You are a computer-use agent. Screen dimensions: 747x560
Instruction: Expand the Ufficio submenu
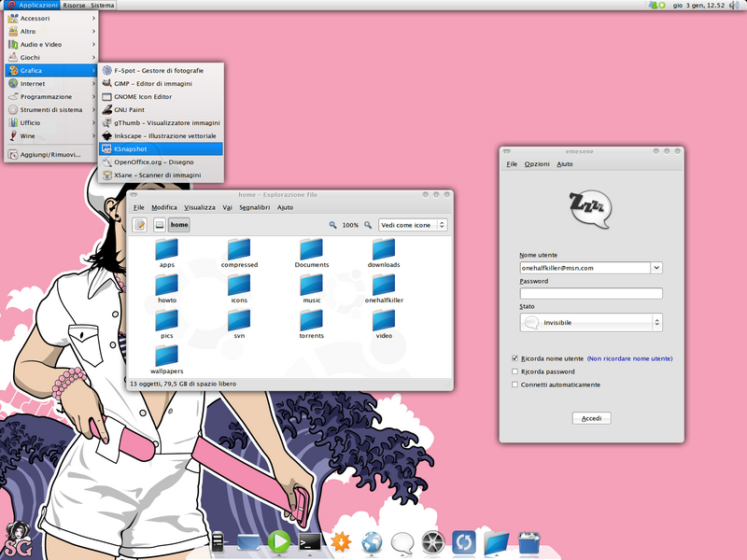(51, 123)
